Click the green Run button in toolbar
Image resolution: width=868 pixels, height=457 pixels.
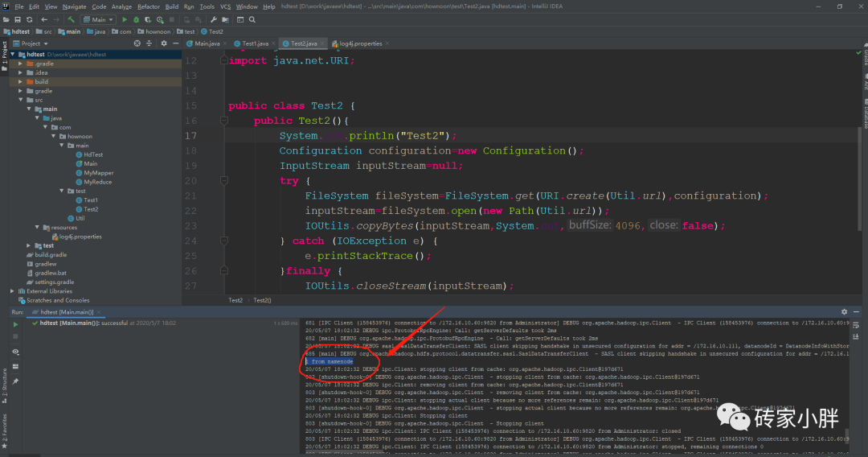(x=124, y=19)
